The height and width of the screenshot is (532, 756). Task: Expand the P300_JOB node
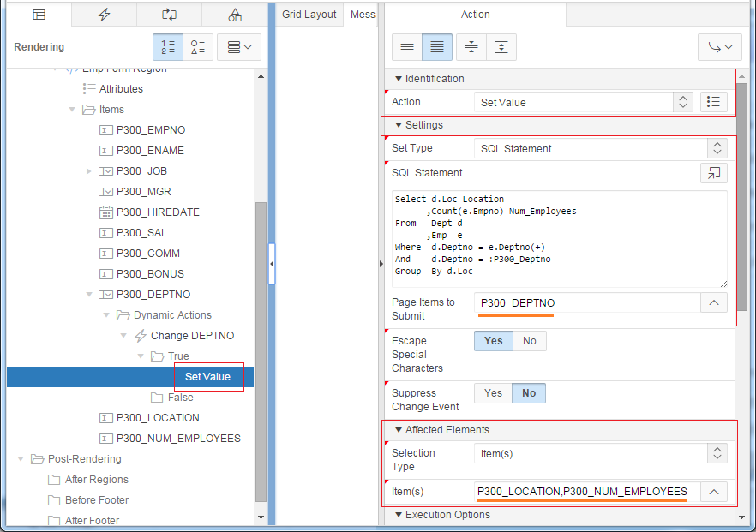(x=89, y=171)
